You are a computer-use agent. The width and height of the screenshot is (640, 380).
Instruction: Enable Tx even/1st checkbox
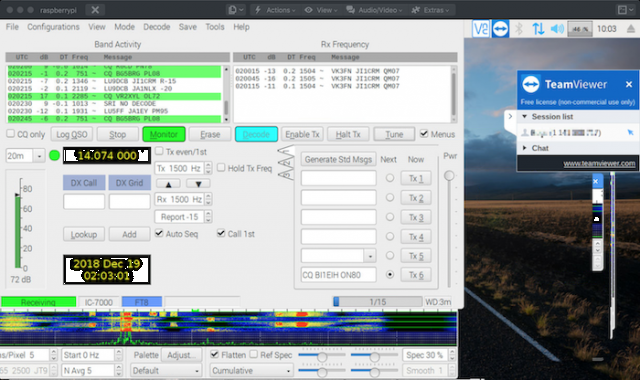click(x=159, y=151)
